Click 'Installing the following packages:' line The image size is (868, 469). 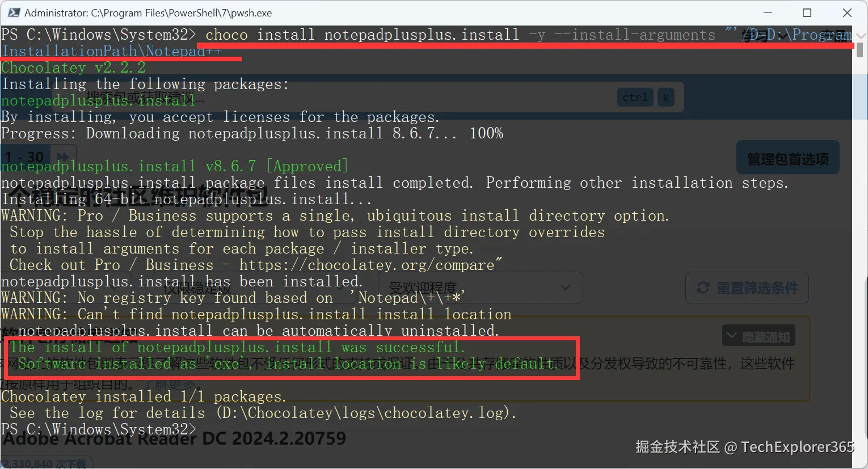pos(145,84)
